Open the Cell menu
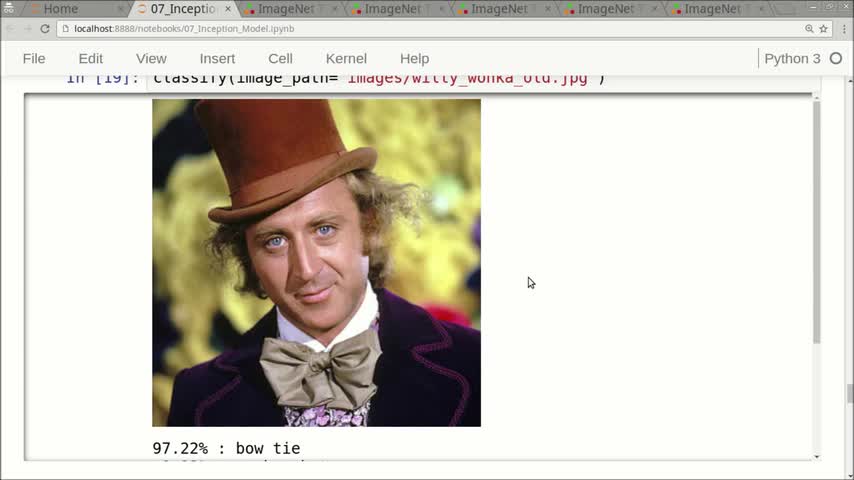The width and height of the screenshot is (854, 480). click(280, 58)
